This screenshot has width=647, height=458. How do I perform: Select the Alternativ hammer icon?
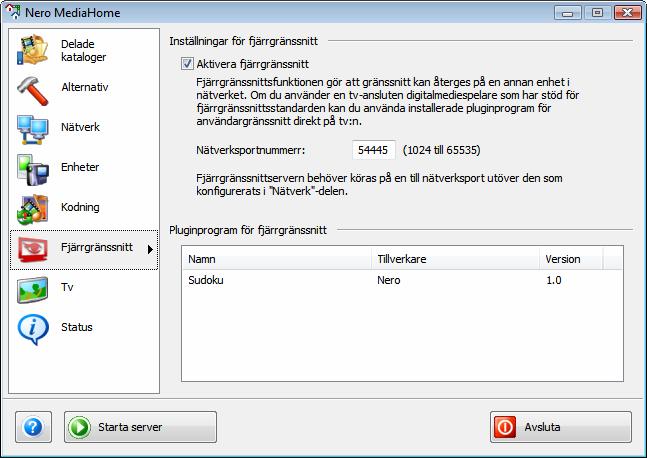(x=33, y=90)
